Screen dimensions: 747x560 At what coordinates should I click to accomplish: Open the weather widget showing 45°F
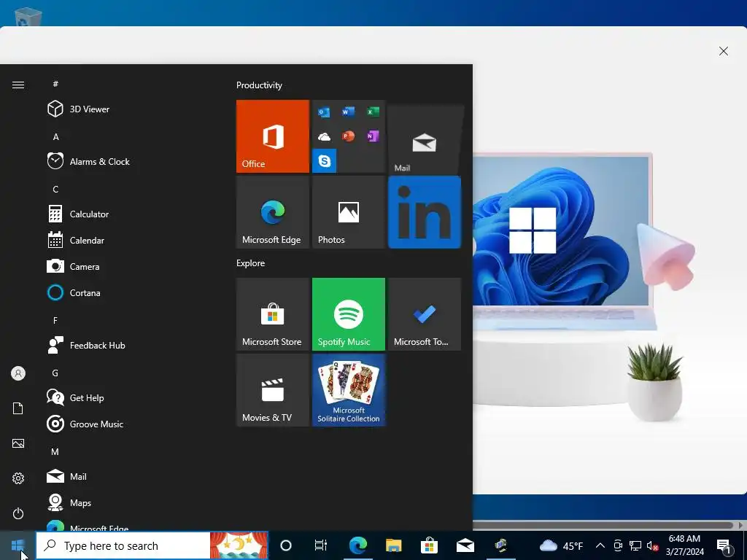click(x=561, y=545)
